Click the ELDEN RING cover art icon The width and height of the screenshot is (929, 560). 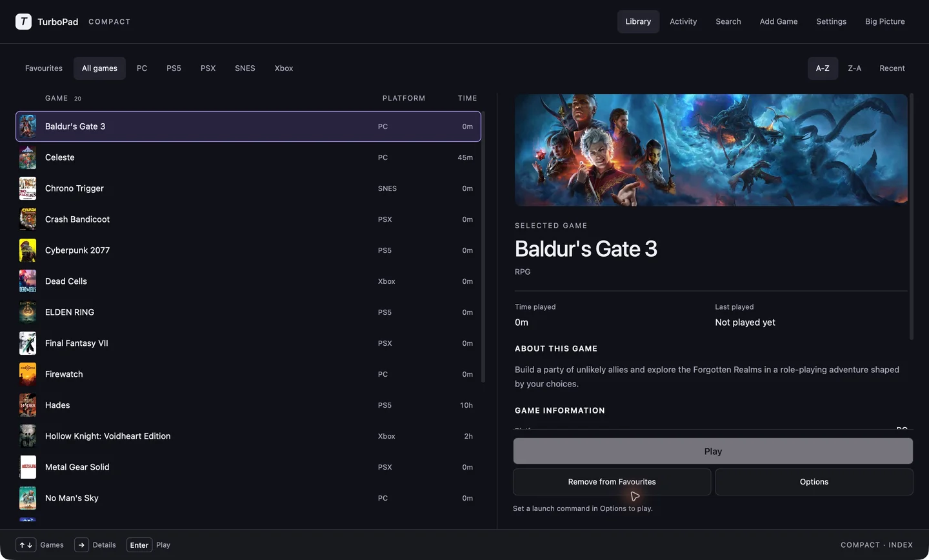(x=28, y=312)
